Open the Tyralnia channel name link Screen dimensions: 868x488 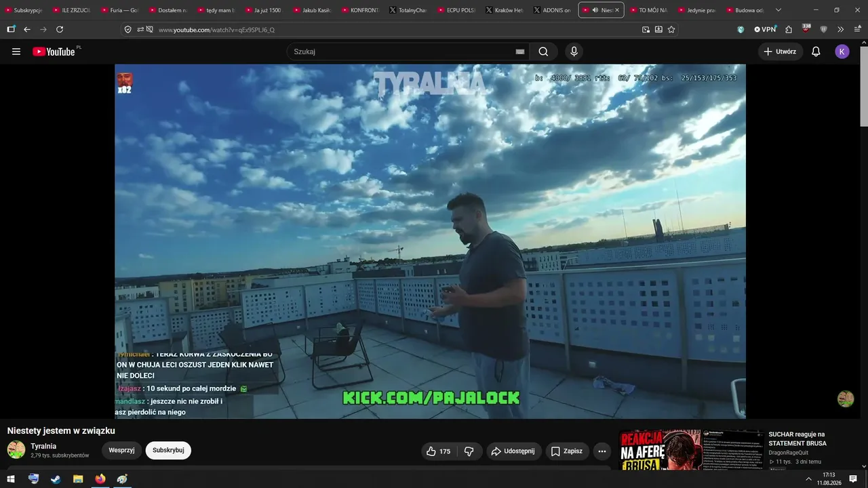pyautogui.click(x=43, y=446)
